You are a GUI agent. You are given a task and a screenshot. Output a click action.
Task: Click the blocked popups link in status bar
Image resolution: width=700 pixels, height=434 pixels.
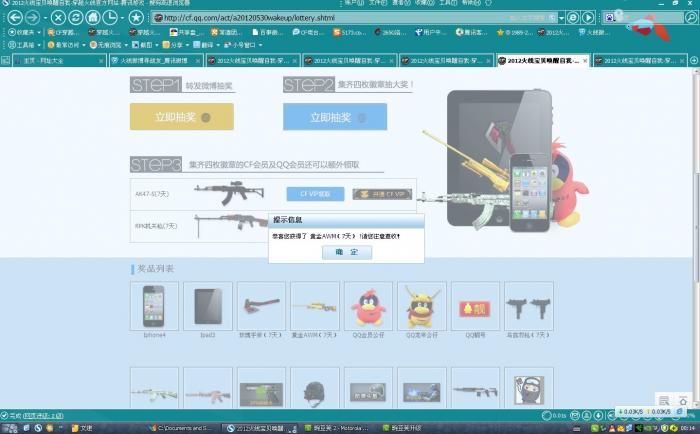[x=43, y=416]
